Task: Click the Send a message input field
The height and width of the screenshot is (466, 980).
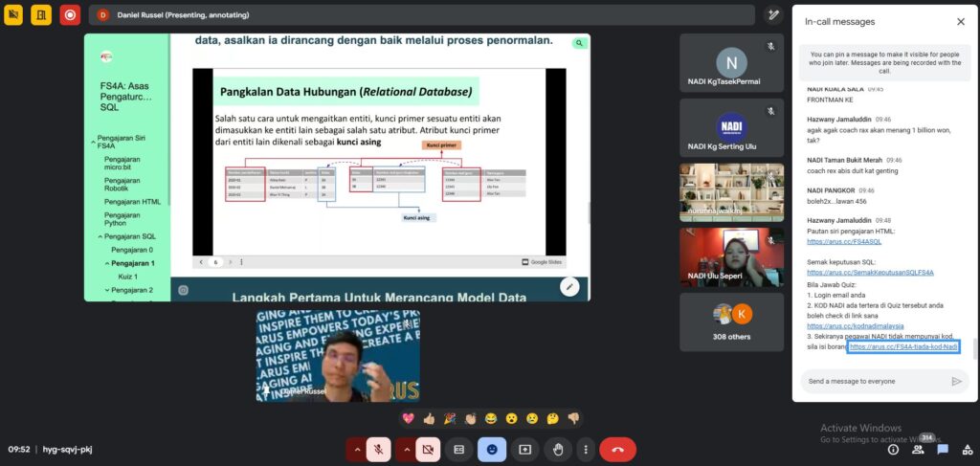Action: [x=873, y=381]
